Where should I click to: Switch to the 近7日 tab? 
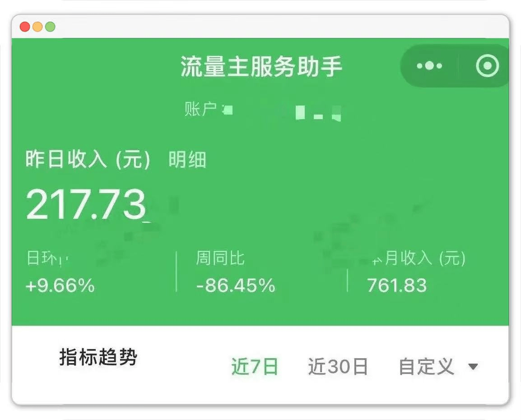[x=255, y=366]
